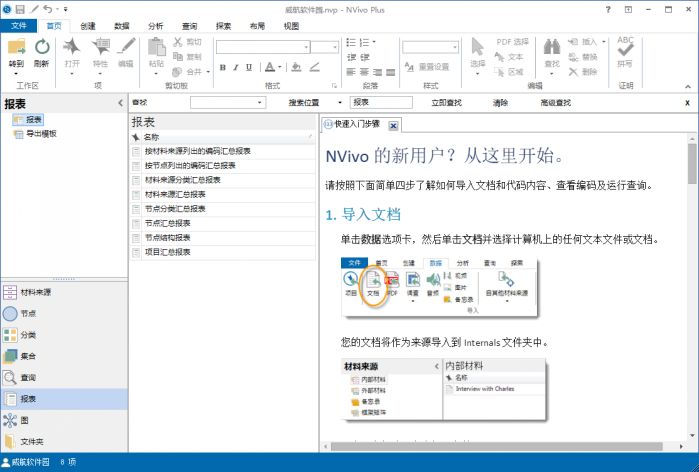
Task: Click the font color A swatch
Action: [x=270, y=67]
